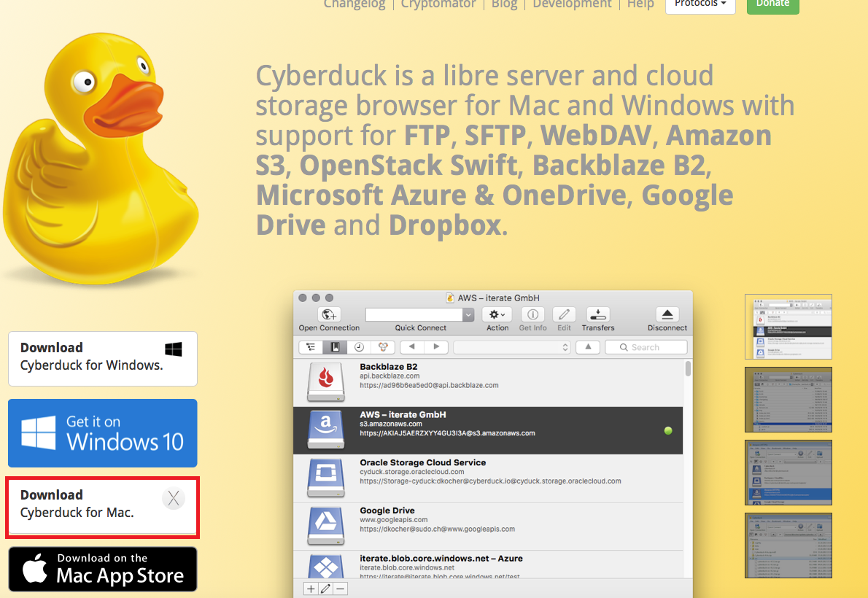Add a new bookmark with the plus icon
868x598 pixels.
click(x=310, y=589)
